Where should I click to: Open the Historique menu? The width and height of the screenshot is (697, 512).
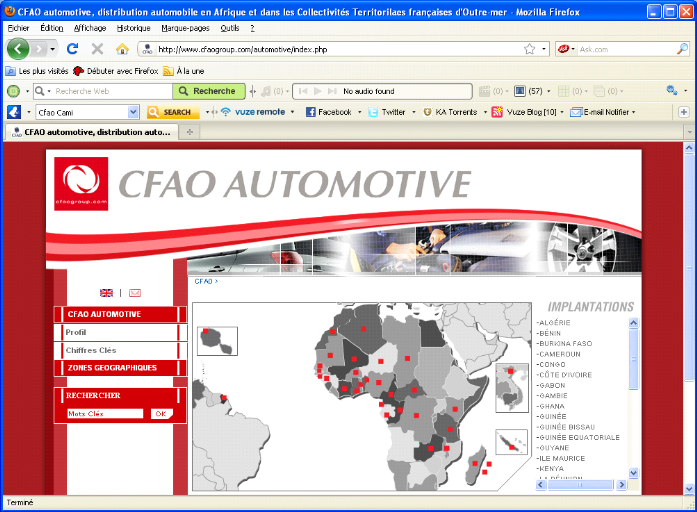133,28
